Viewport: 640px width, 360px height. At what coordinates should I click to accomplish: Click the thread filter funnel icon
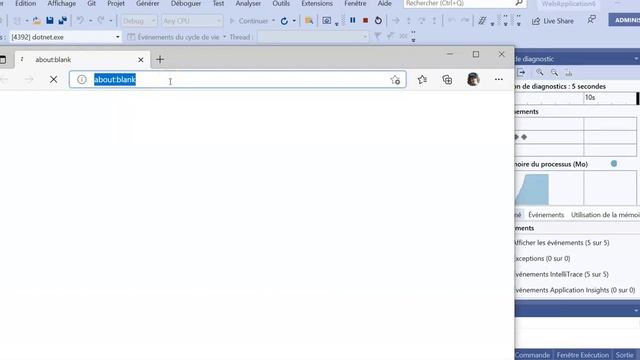[x=378, y=37]
